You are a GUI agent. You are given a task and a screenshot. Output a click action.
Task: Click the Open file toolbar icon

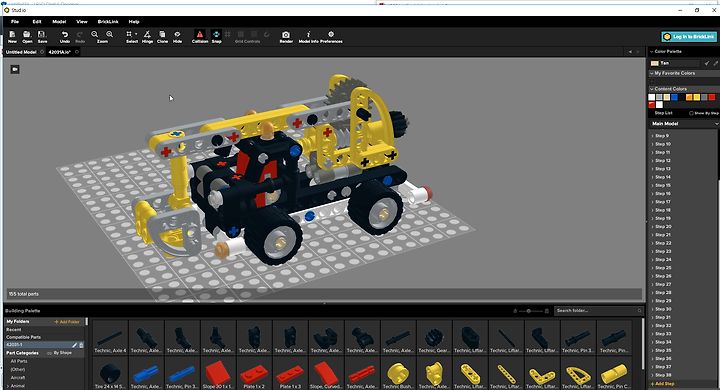click(x=27, y=36)
